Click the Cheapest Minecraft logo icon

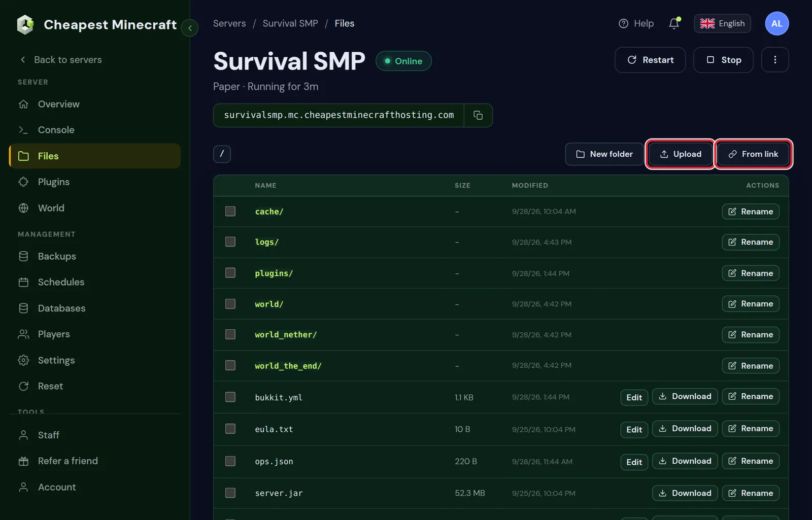click(x=25, y=24)
